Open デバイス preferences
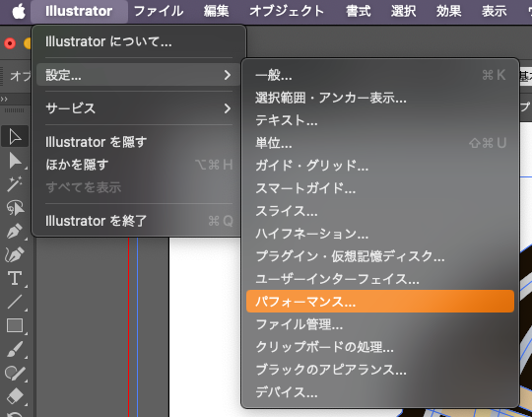 [380, 392]
